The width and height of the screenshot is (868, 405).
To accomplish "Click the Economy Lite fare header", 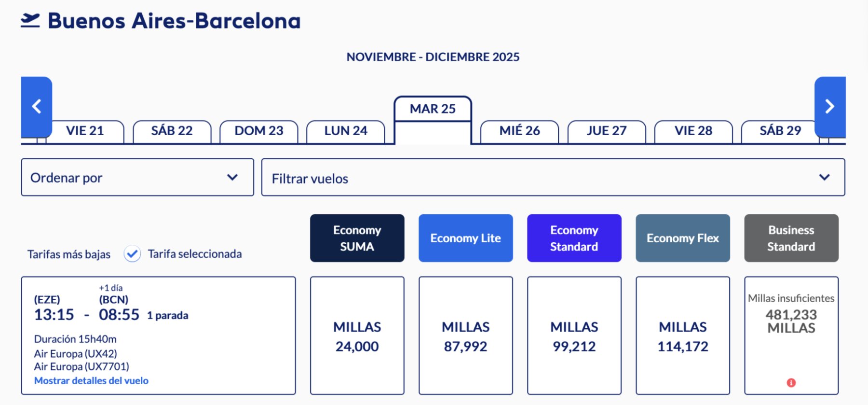I will pos(465,238).
